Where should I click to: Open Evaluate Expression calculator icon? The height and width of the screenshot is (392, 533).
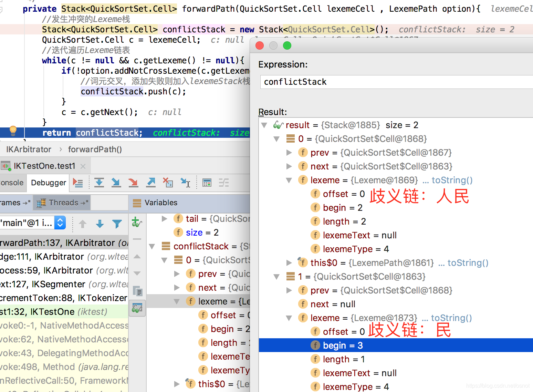click(207, 183)
